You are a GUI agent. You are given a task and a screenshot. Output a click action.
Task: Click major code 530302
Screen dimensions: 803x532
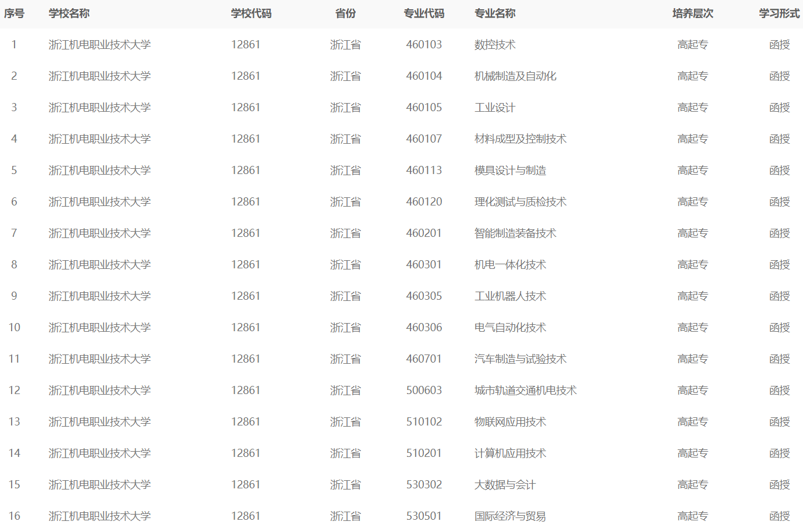pyautogui.click(x=424, y=485)
